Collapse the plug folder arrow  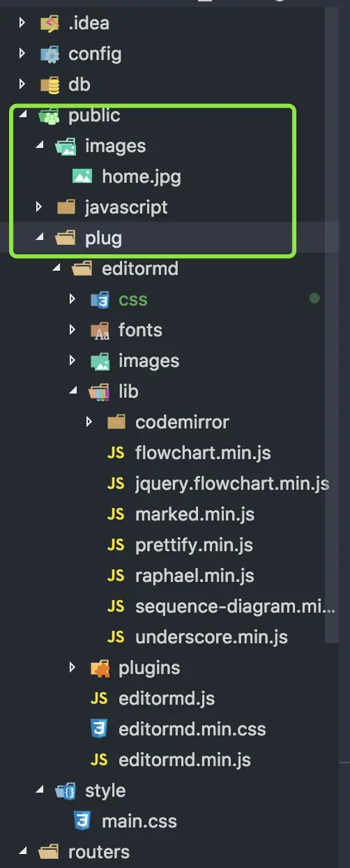point(40,239)
